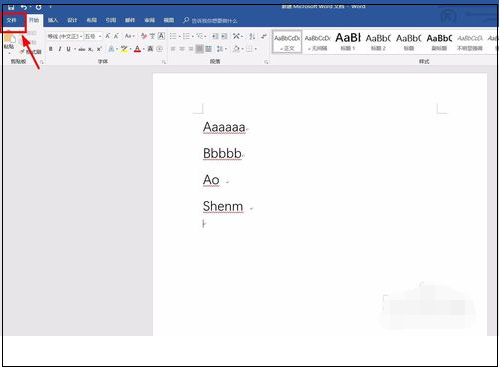Click the Bullets list icon

tap(173, 36)
